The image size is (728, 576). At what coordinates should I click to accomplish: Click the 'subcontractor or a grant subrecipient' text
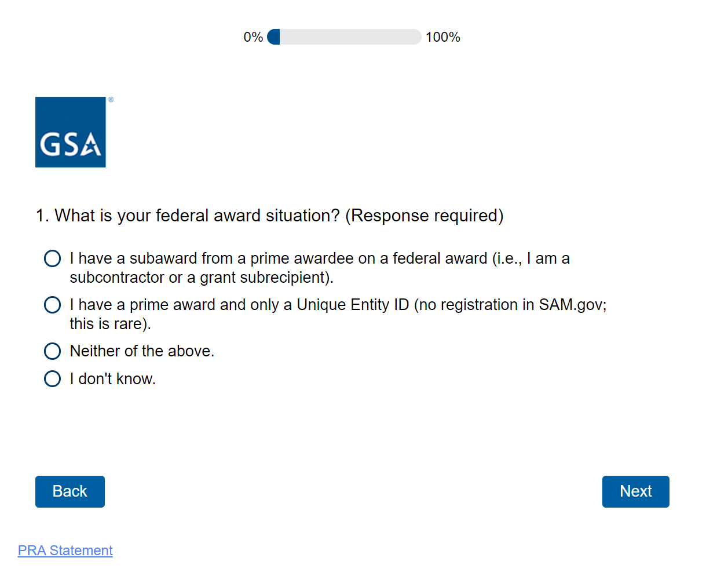tap(202, 278)
